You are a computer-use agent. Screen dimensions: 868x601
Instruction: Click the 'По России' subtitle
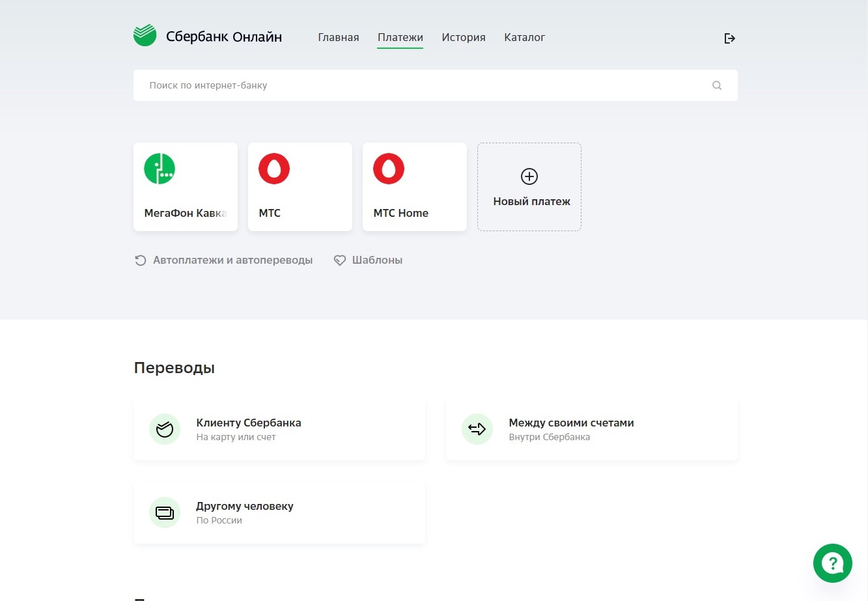pyautogui.click(x=219, y=521)
